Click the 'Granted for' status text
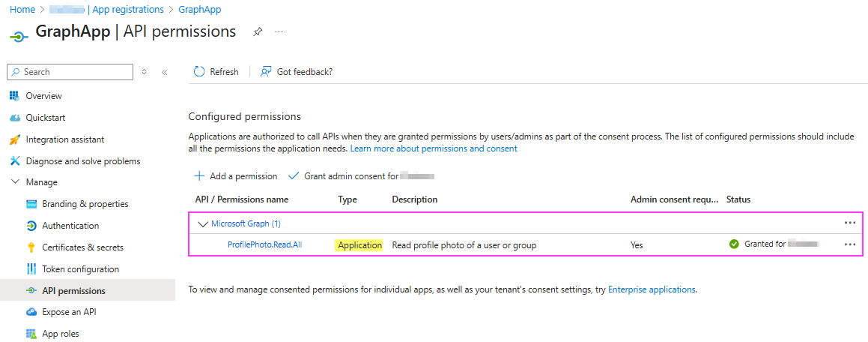This screenshot has height=342, width=868. pos(765,244)
